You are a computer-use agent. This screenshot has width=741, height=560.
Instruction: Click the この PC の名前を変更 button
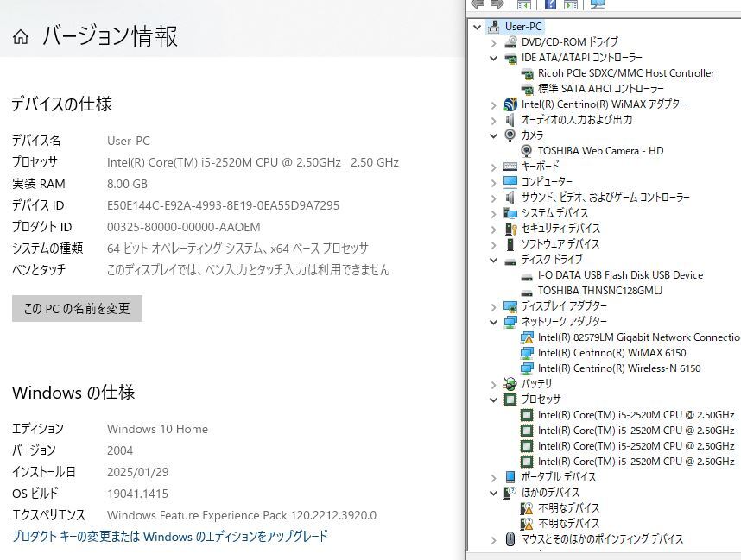pyautogui.click(x=77, y=308)
